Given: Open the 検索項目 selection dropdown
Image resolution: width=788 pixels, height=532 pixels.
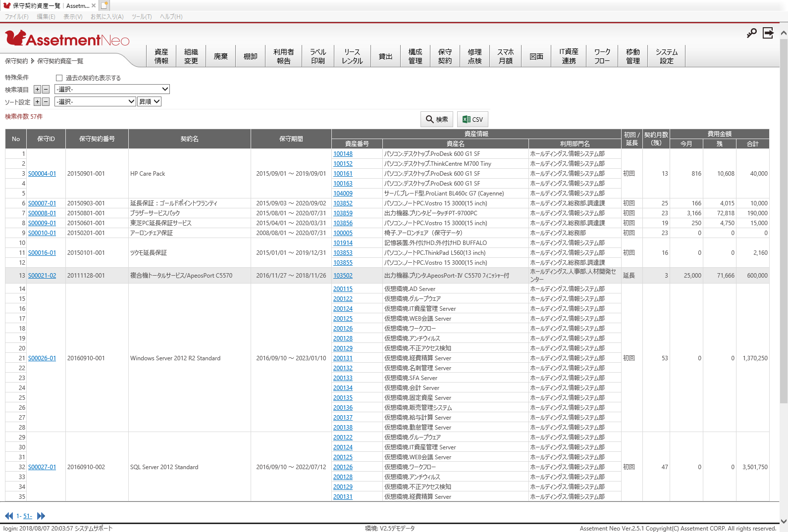Looking at the screenshot, I should [x=112, y=90].
